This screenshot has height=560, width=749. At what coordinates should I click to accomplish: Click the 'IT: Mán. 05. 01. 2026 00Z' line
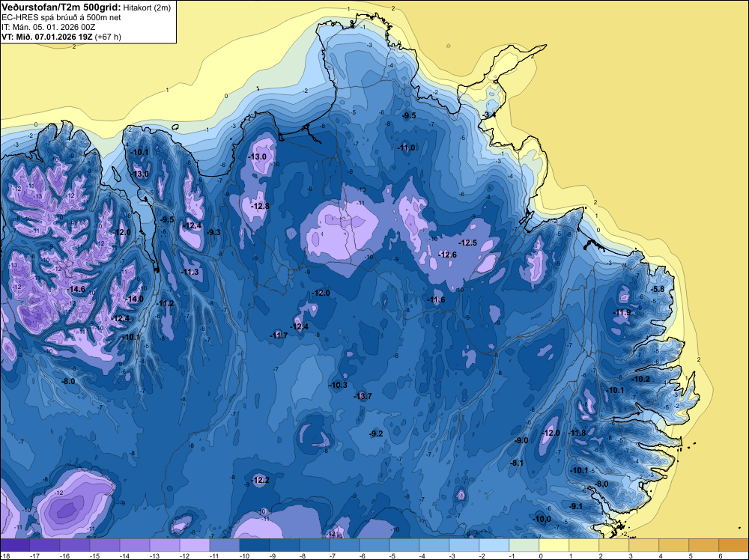tap(48, 27)
